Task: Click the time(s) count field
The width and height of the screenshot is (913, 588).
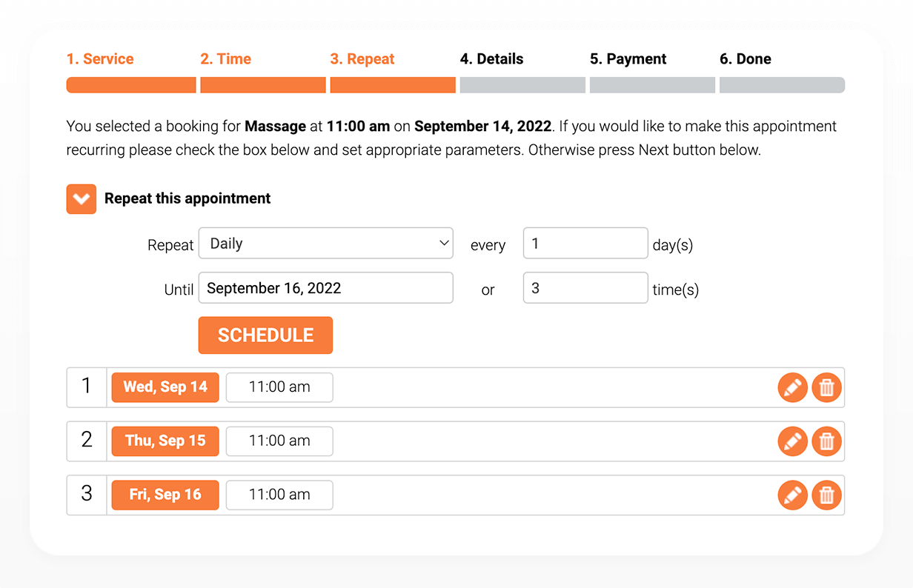Action: pyautogui.click(x=585, y=288)
